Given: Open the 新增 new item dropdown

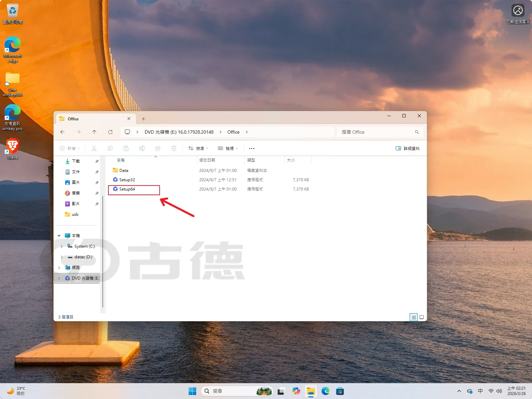Looking at the screenshot, I should 69,148.
